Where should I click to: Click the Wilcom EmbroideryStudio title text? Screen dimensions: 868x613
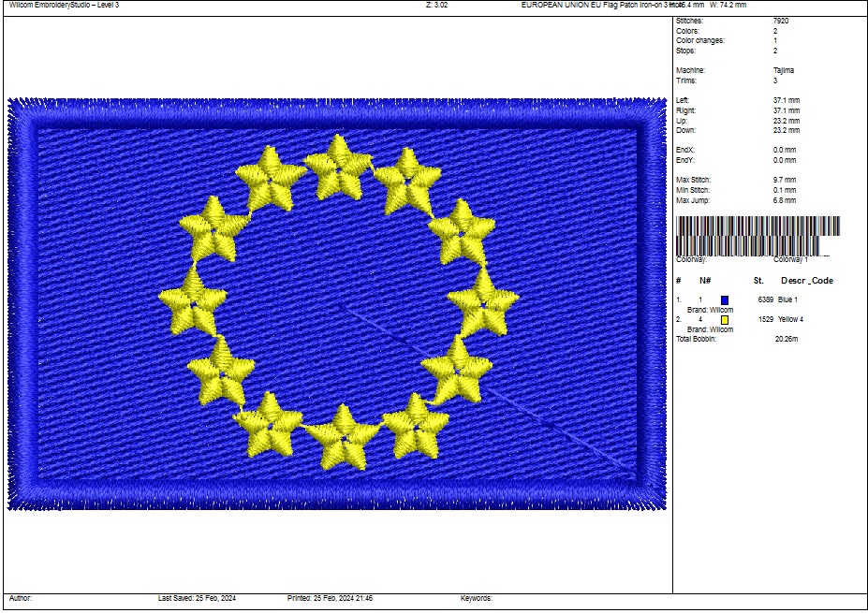pyautogui.click(x=64, y=6)
